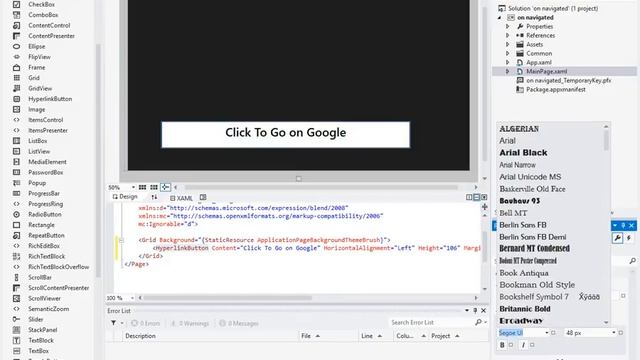
Task: Click the font size property marker square
Action: pos(621,333)
